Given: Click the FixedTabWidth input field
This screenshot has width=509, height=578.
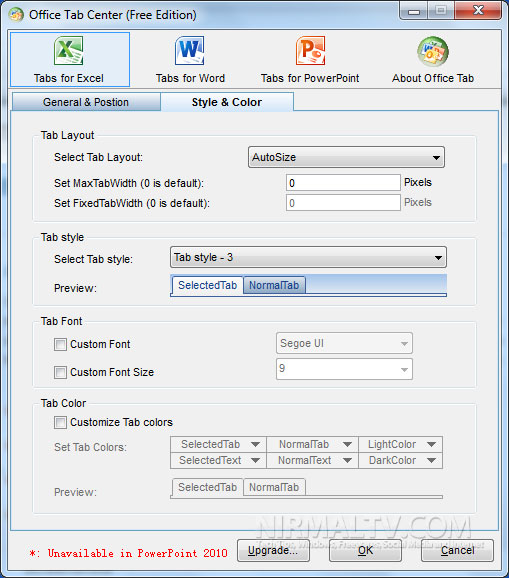Looking at the screenshot, I should pos(343,203).
